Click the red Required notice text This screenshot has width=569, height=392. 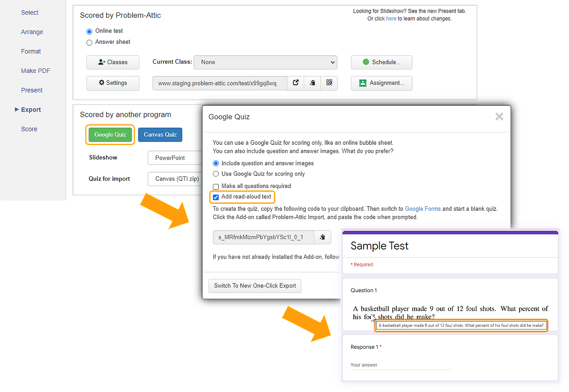pyautogui.click(x=362, y=265)
